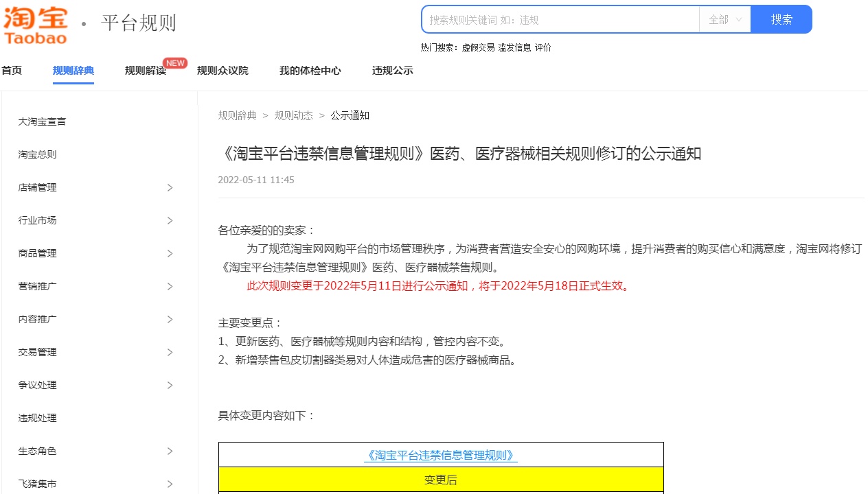Expand the 行业市场 sidebar chevron
868x494 pixels.
(x=170, y=220)
